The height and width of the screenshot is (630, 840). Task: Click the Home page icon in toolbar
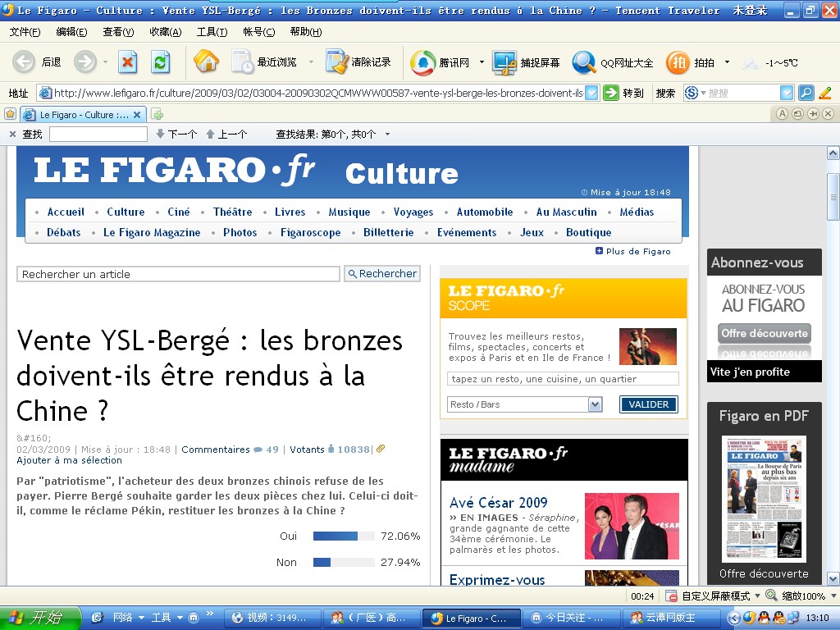[206, 62]
